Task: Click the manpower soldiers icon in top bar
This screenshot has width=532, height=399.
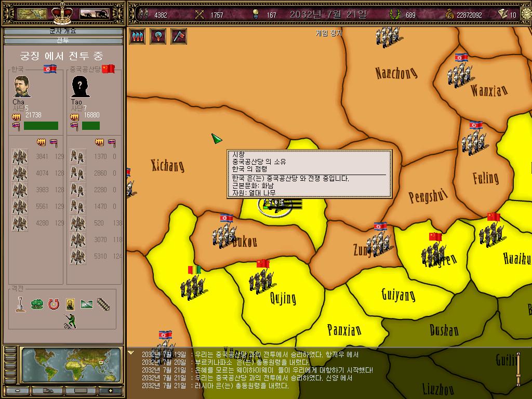Action: [144, 14]
